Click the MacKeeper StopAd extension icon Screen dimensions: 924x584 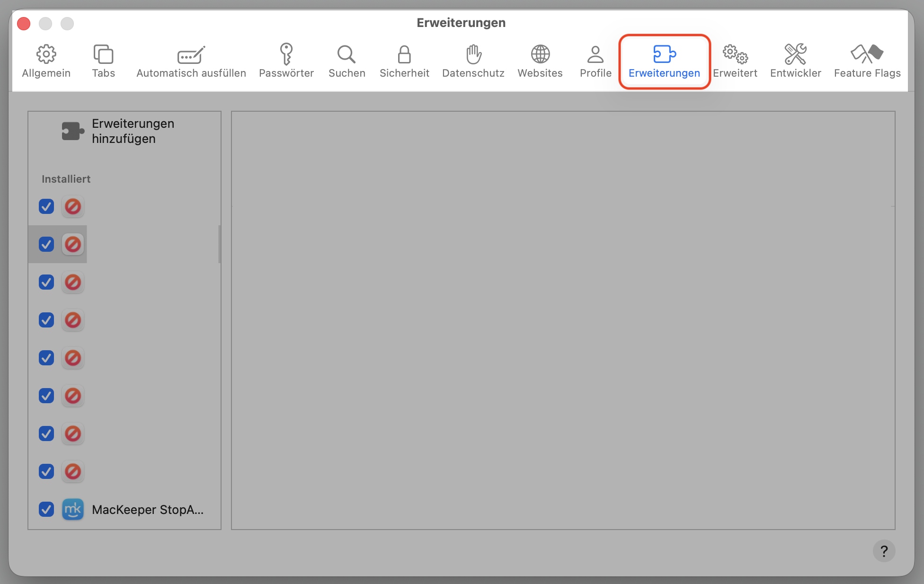tap(73, 509)
